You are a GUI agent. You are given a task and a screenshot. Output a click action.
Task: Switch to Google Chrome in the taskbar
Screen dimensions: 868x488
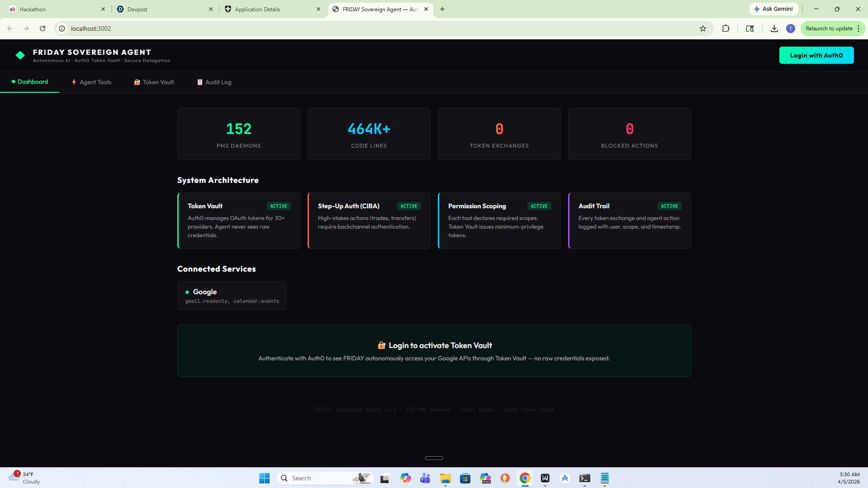tap(525, 478)
